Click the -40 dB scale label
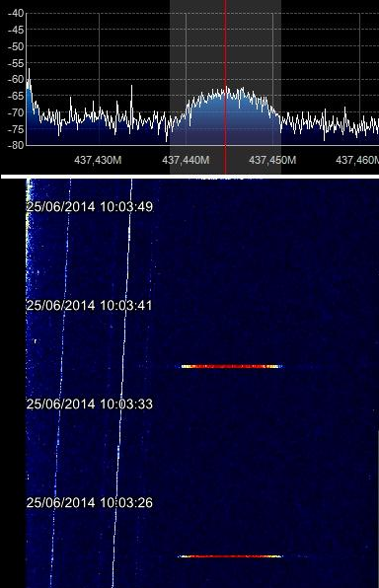The height and width of the screenshot is (588, 379). tap(16, 13)
